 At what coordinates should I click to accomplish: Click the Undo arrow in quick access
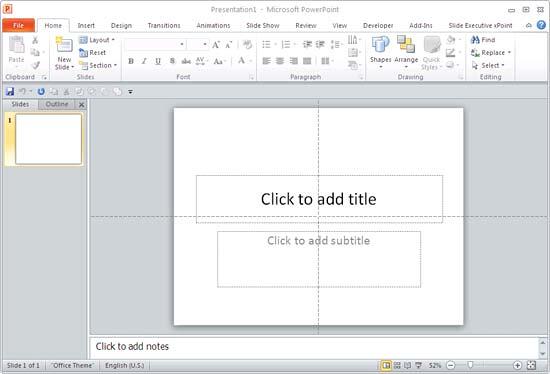point(22,92)
